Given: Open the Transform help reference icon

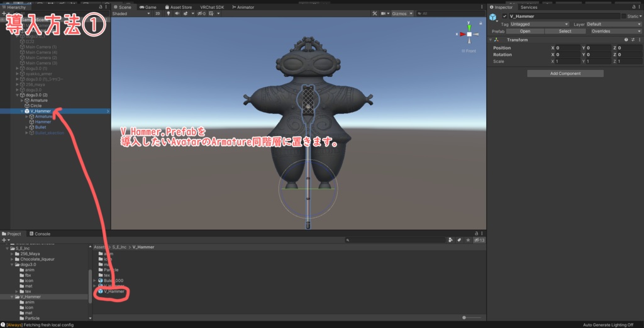Looking at the screenshot, I should (626, 40).
